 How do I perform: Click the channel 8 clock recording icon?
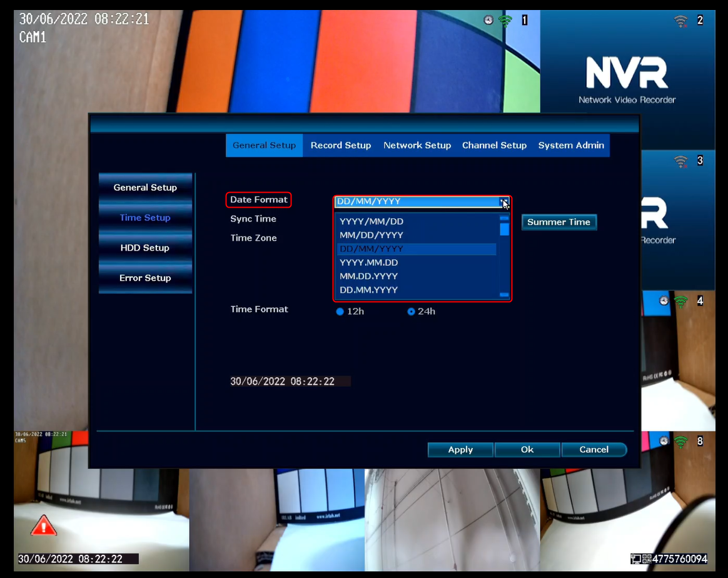[664, 440]
